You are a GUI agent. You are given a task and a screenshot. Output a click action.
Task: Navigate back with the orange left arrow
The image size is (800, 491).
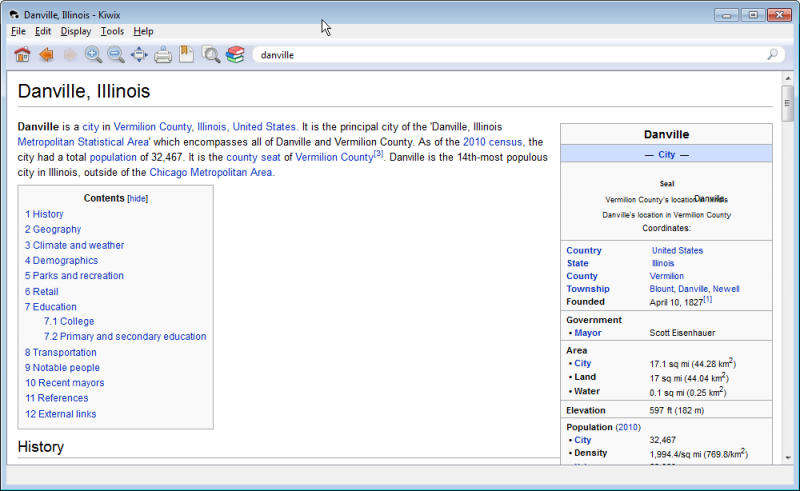[46, 55]
